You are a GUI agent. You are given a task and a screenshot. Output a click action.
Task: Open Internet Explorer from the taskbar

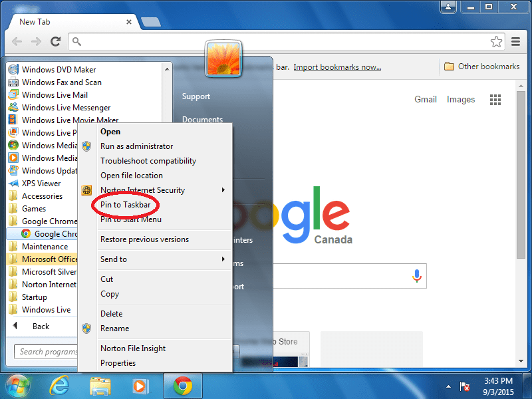pyautogui.click(x=59, y=386)
